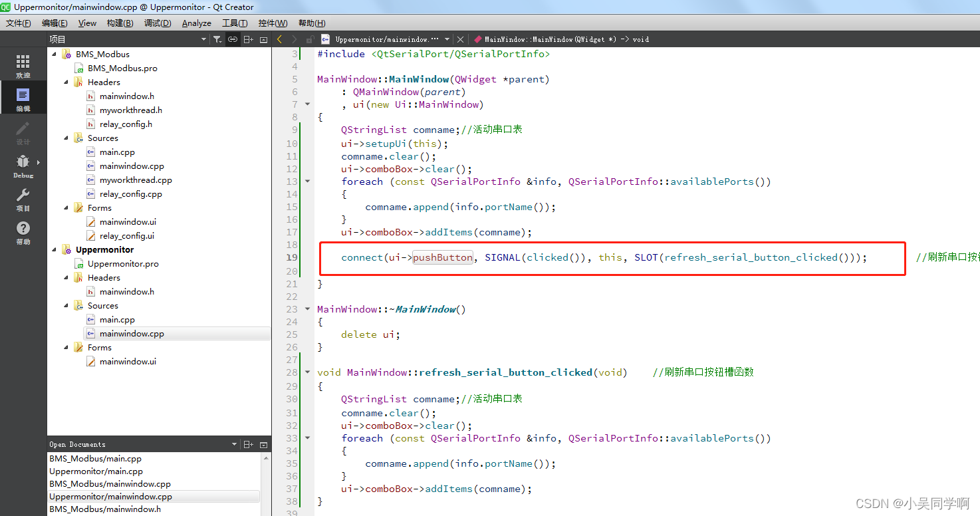The width and height of the screenshot is (980, 516).
Task: Click the filter tree funnel icon
Action: click(x=217, y=39)
